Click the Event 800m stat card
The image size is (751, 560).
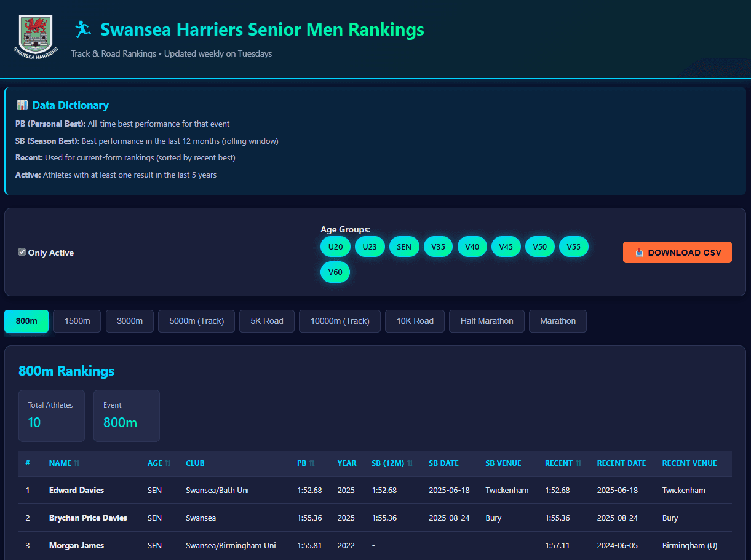[127, 416]
